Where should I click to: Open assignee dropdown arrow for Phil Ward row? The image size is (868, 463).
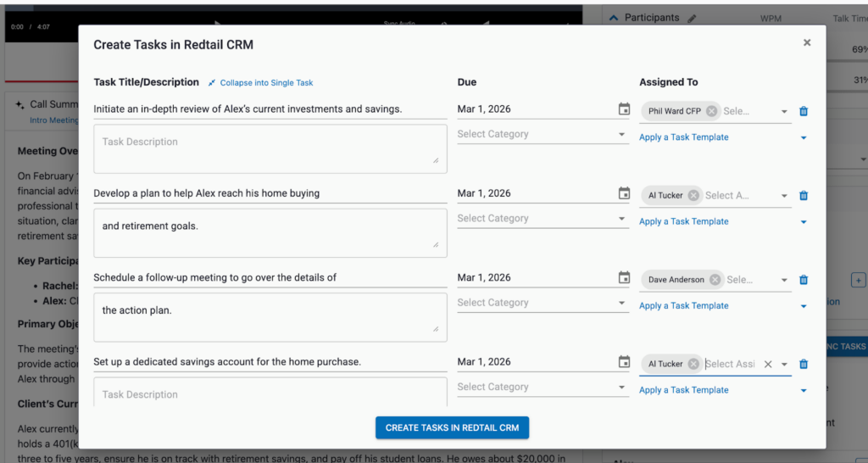click(784, 111)
